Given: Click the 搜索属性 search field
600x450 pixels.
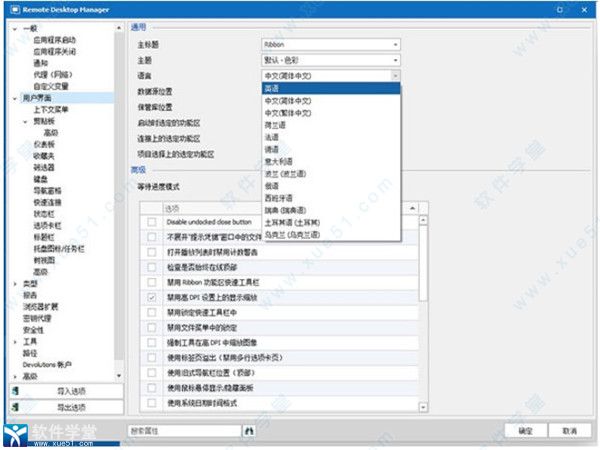Looking at the screenshot, I should pyautogui.click(x=184, y=431).
